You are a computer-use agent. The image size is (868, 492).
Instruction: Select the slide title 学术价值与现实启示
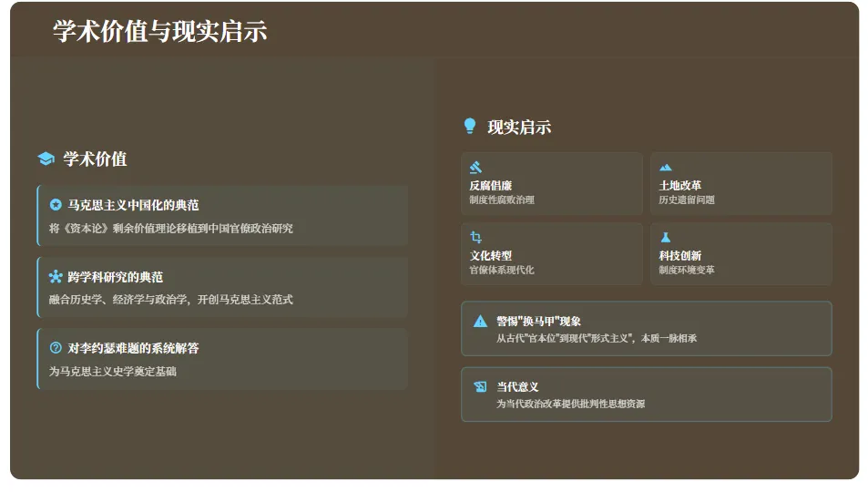[160, 31]
